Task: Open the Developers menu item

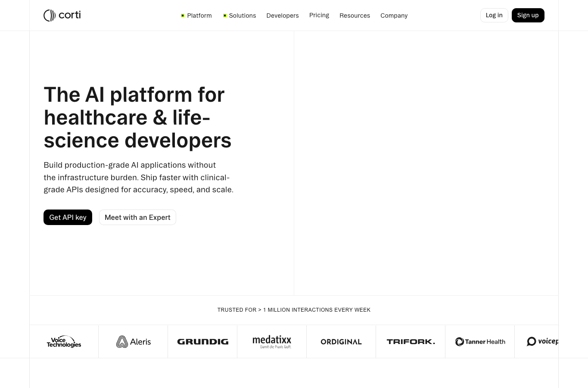Action: (x=283, y=16)
